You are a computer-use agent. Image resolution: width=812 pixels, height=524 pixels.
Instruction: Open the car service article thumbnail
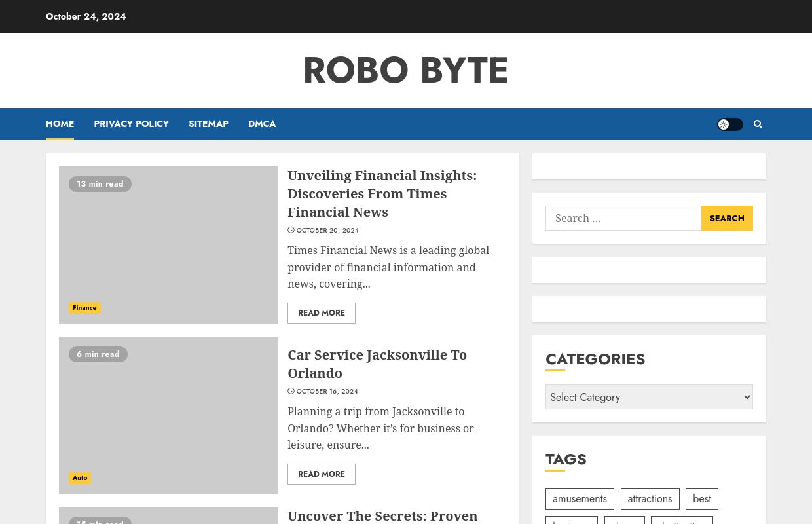pos(168,415)
